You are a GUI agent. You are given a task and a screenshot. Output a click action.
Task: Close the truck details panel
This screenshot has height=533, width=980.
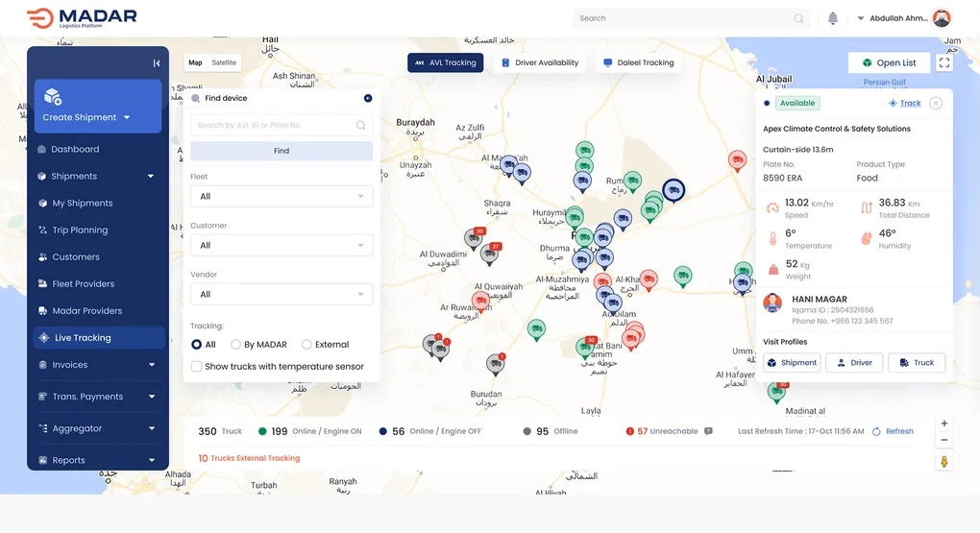click(x=936, y=103)
